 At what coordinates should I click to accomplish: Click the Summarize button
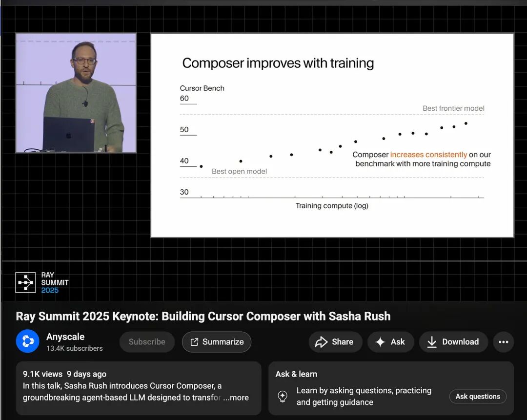[x=216, y=342]
